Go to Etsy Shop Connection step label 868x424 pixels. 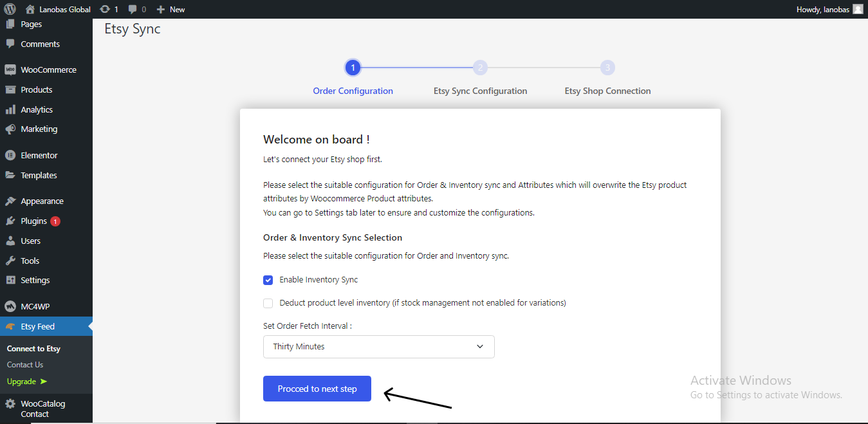608,91
